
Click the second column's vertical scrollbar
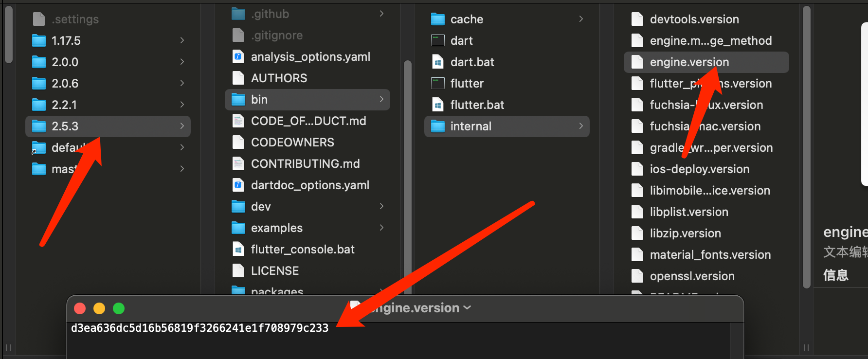click(408, 177)
